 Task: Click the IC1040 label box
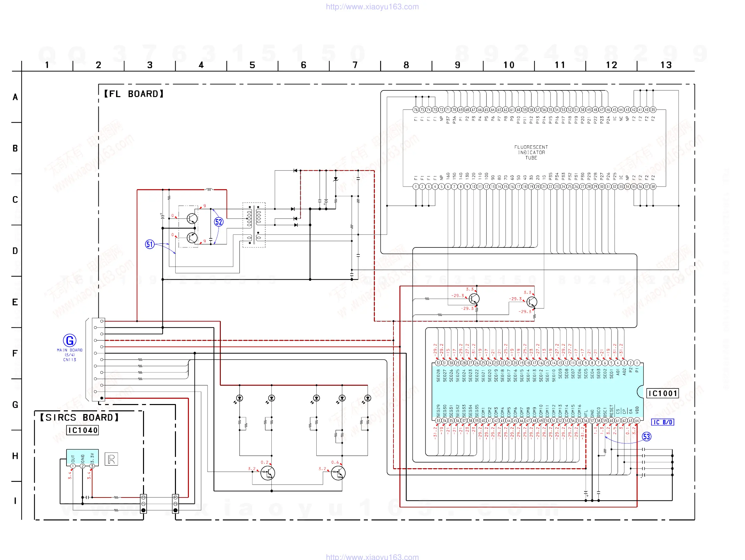82,430
